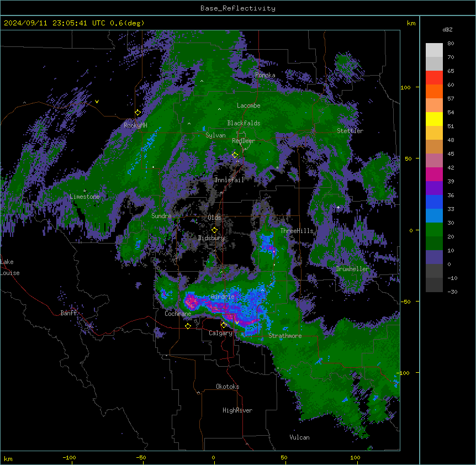Select the yellow diamond marker between Olds and Didsbury
Viewport: 476px width, 465px height.
214,230
